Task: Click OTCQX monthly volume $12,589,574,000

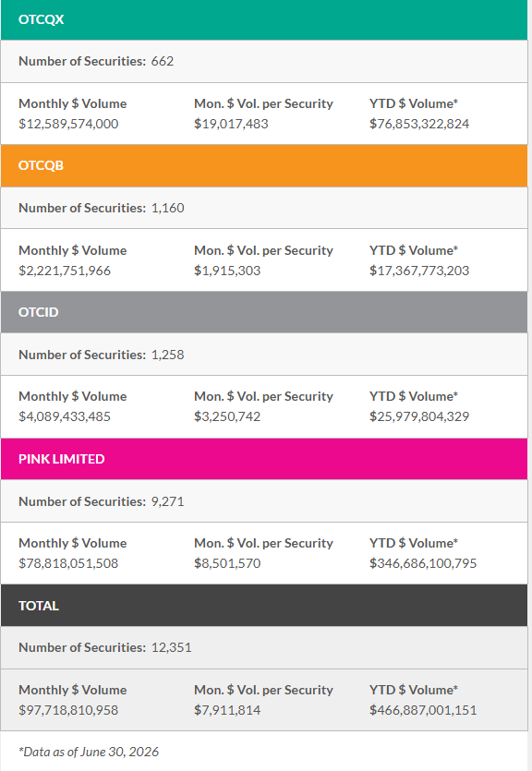Action: [68, 124]
